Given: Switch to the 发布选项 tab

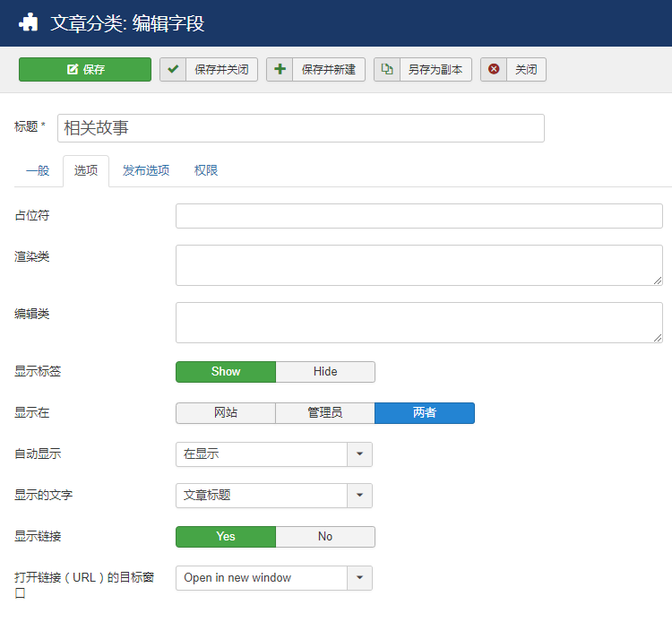Looking at the screenshot, I should coord(146,170).
